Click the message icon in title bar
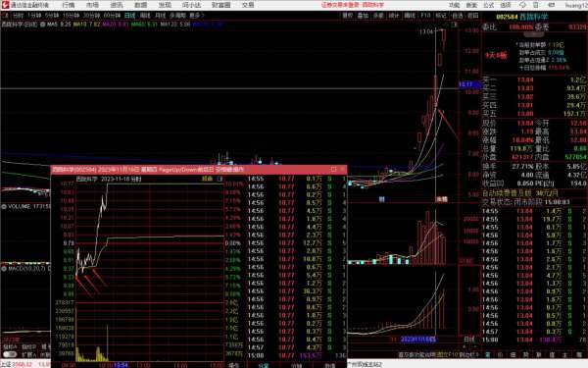Screen dimensions: 588x368 551,5
